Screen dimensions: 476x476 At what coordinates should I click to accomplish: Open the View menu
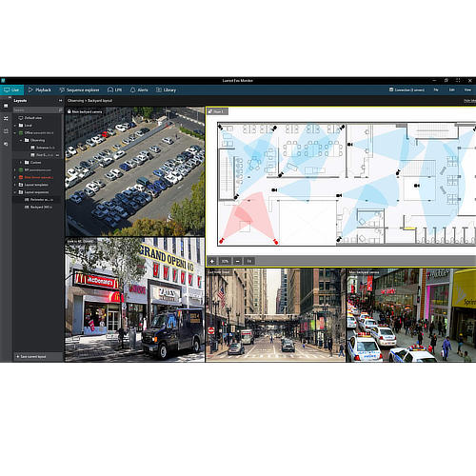(467, 90)
